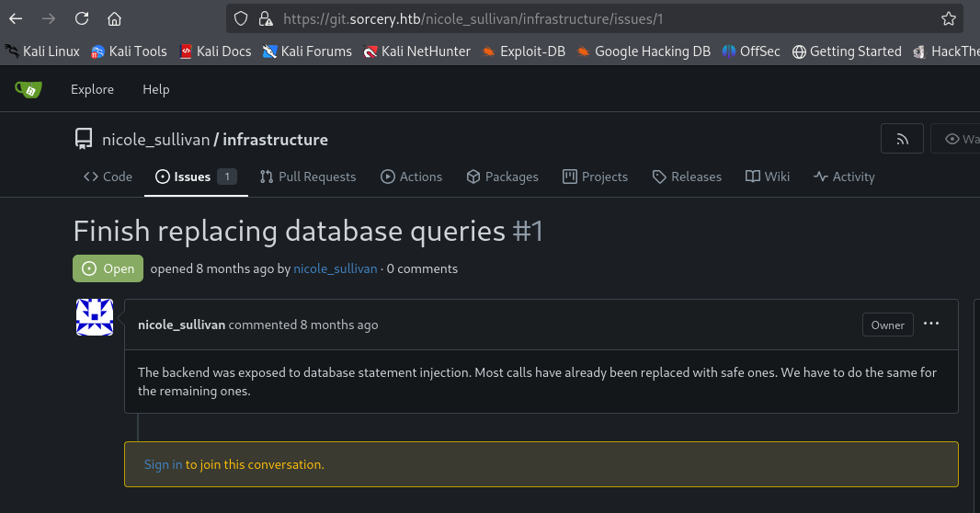Click the Owner label badge
The width and height of the screenshot is (980, 513).
click(887, 325)
